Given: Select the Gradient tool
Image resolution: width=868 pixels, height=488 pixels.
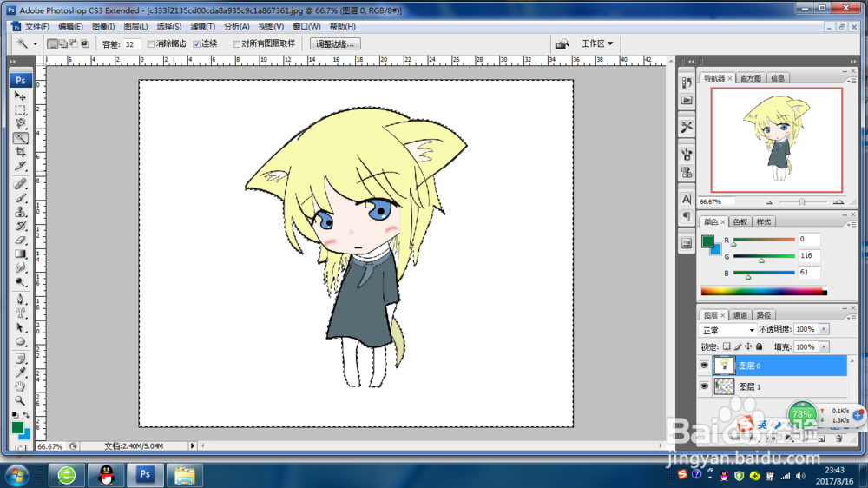Looking at the screenshot, I should (21, 254).
